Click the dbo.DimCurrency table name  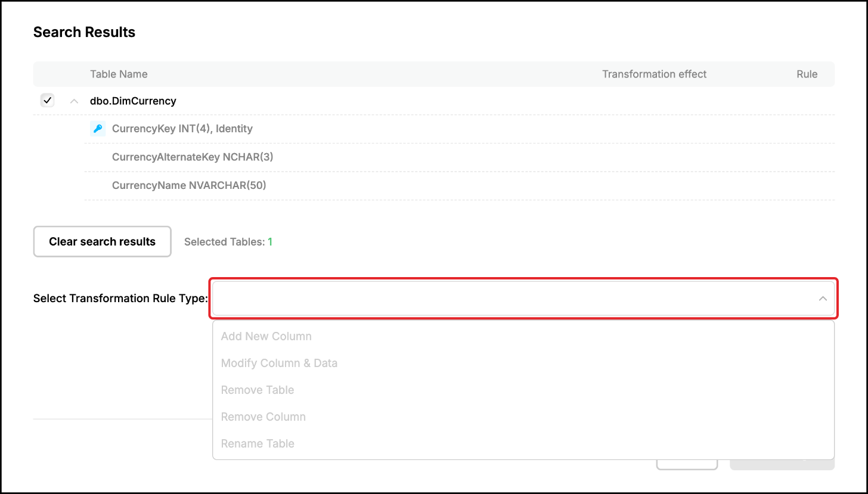click(133, 101)
